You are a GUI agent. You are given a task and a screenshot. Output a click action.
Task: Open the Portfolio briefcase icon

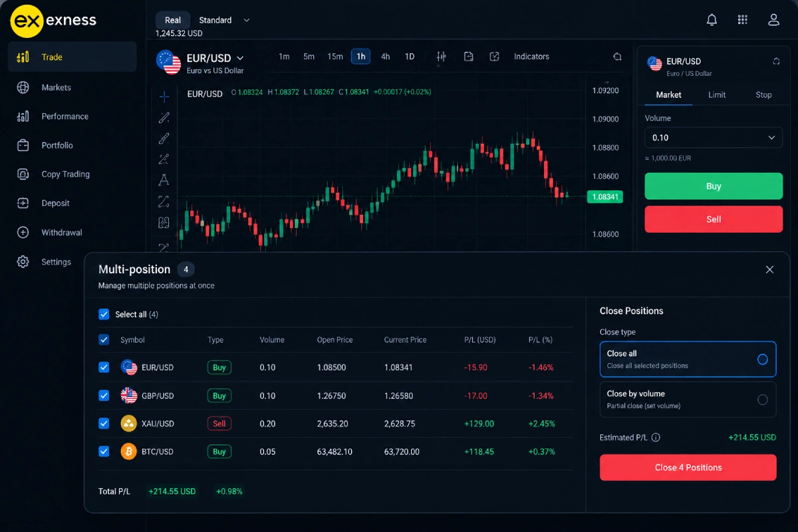pyautogui.click(x=23, y=145)
